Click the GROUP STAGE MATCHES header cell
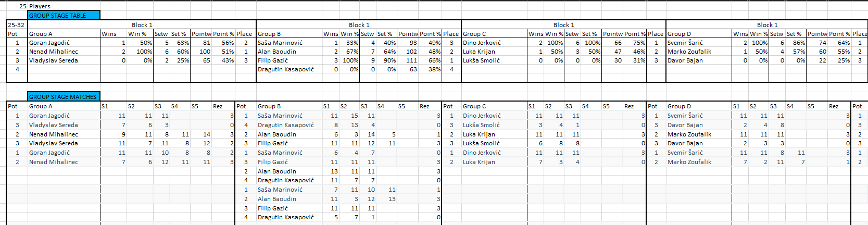Screen dimensions: 868x225 pos(63,97)
